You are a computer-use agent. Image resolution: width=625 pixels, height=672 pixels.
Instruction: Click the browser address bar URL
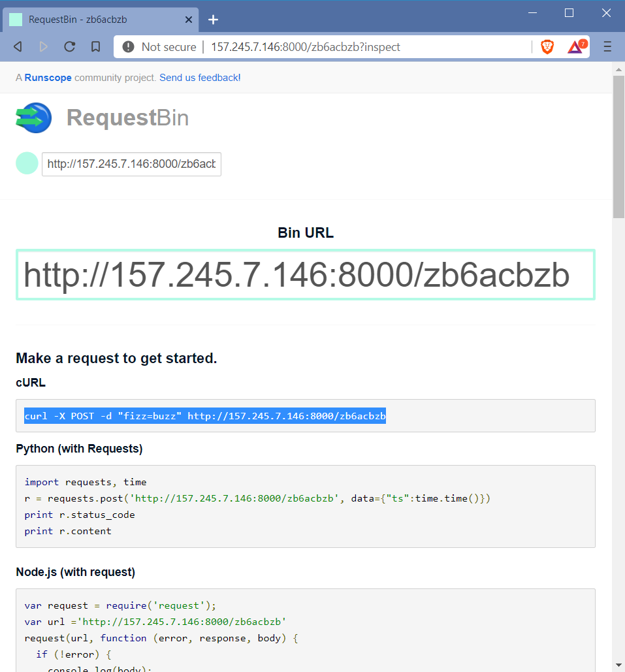(x=306, y=47)
